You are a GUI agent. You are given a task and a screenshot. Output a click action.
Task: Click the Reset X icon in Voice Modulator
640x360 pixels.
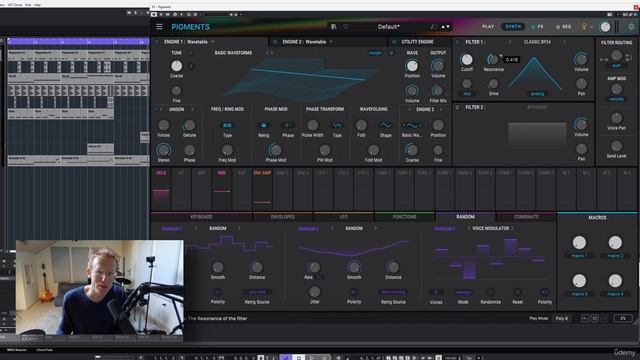(517, 292)
